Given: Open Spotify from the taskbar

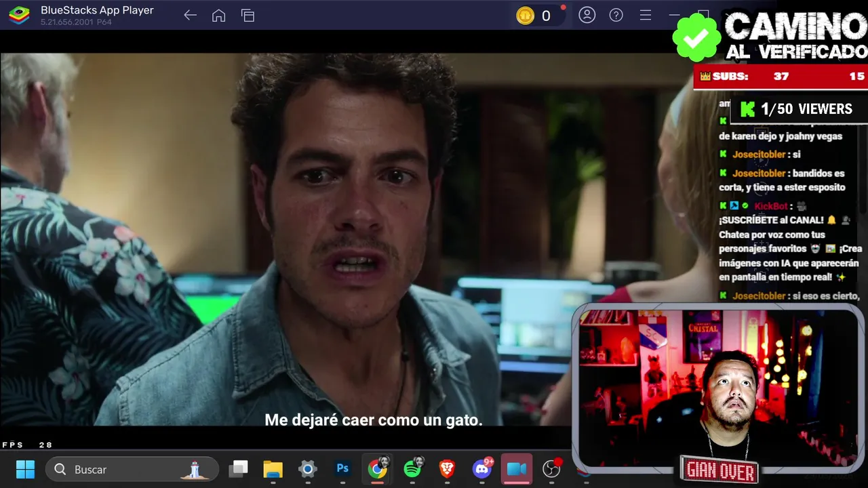Looking at the screenshot, I should (413, 468).
